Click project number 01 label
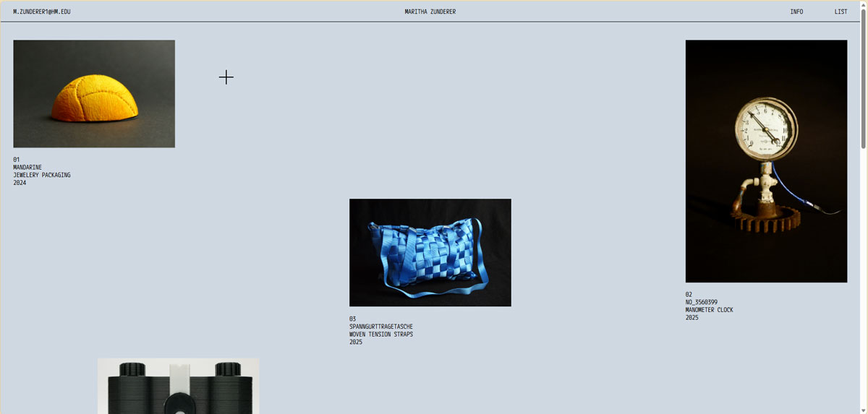 click(17, 160)
